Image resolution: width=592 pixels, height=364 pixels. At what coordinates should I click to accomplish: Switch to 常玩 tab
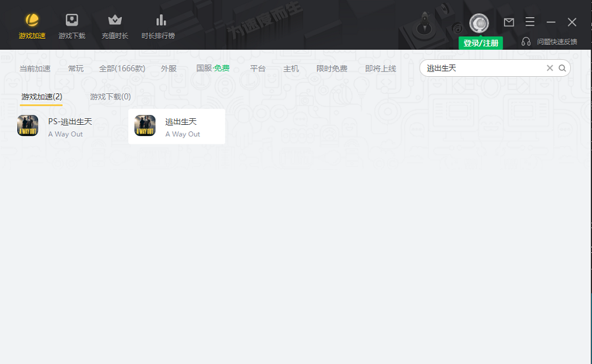[x=76, y=68]
